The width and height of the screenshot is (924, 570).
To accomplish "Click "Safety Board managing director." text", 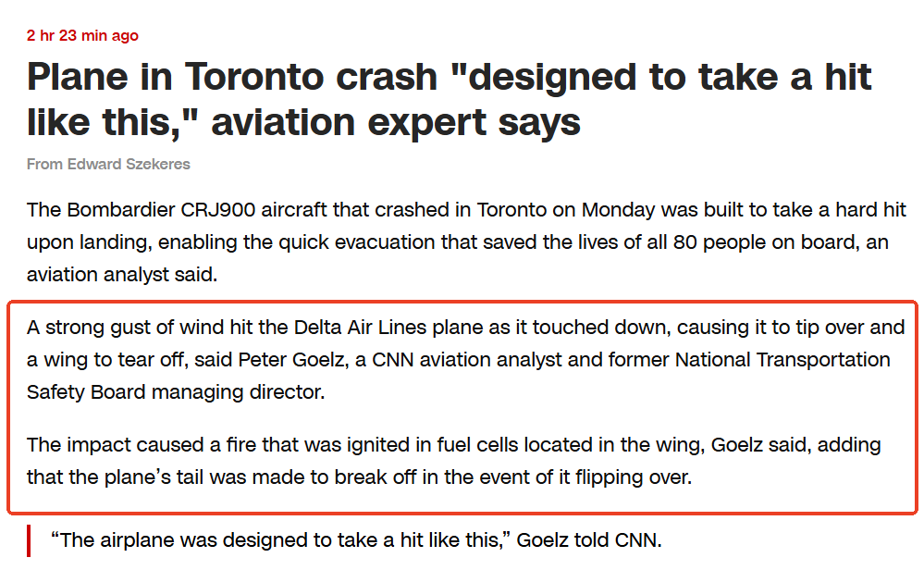I will click(176, 391).
